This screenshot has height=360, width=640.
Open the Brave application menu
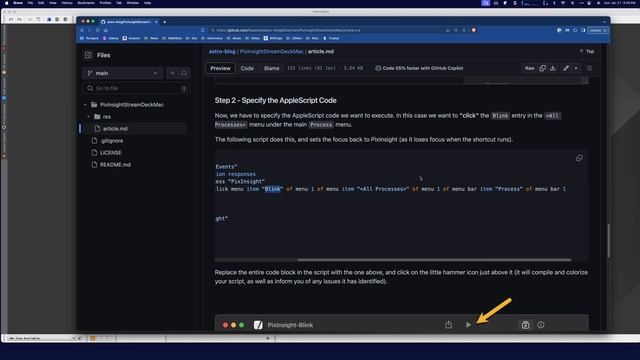pos(18,3)
